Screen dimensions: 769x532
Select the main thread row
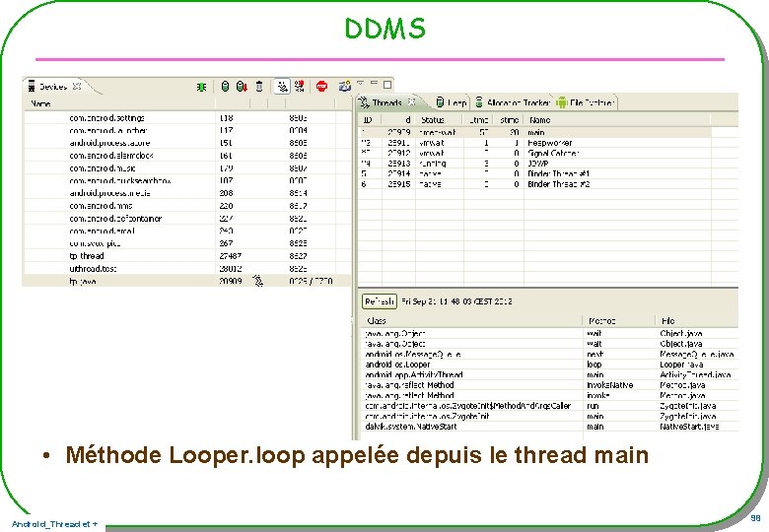pos(534,132)
